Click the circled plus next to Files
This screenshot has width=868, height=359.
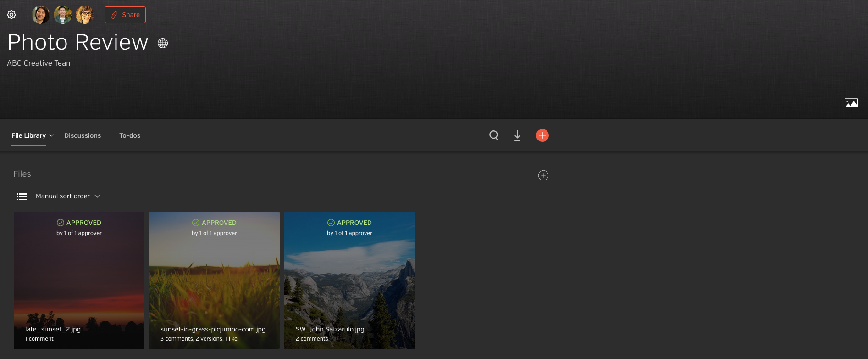tap(543, 175)
